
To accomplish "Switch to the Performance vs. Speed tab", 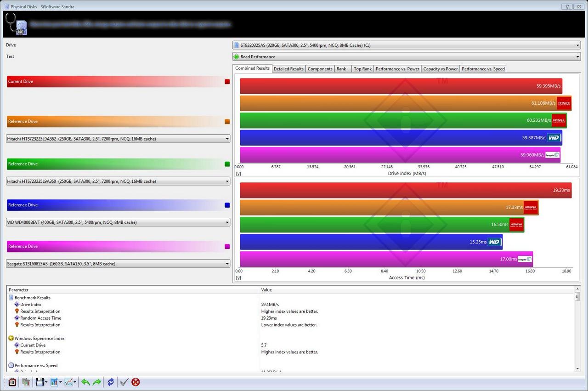I will (483, 69).
